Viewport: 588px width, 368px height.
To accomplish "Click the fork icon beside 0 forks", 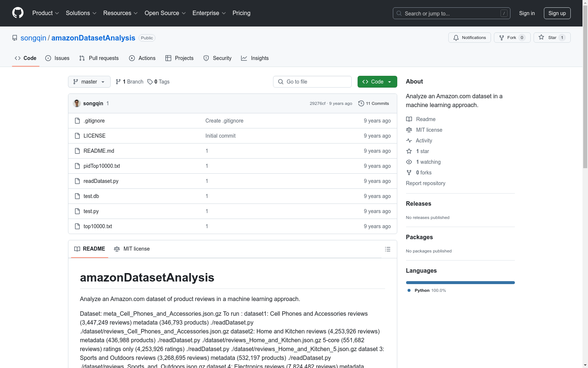I will (409, 173).
